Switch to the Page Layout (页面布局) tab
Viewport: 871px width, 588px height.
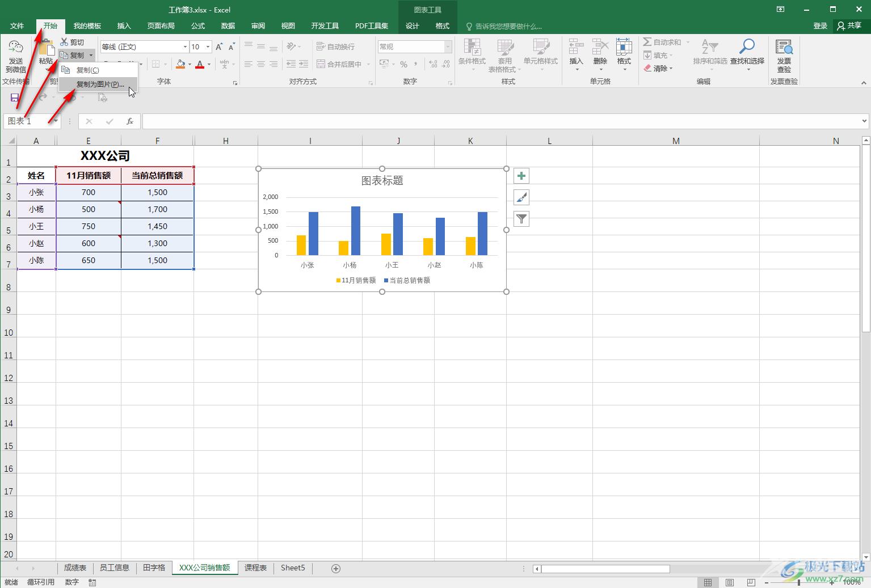click(x=161, y=26)
